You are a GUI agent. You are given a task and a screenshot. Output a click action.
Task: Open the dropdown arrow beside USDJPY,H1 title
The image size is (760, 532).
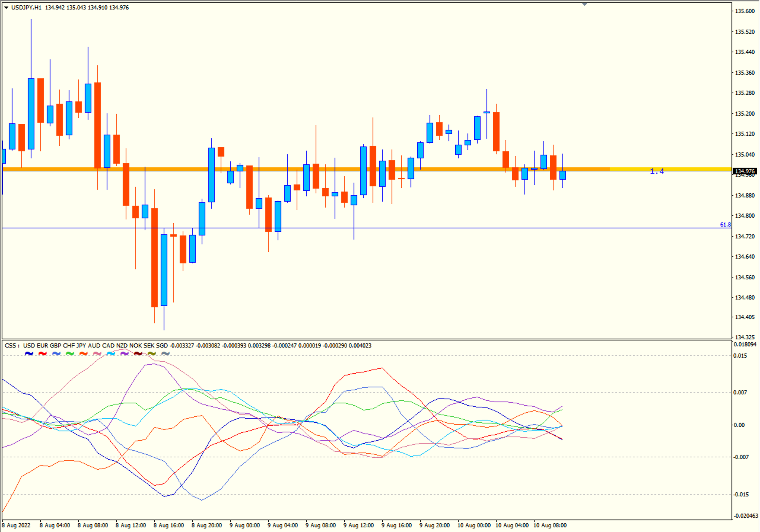(6, 8)
